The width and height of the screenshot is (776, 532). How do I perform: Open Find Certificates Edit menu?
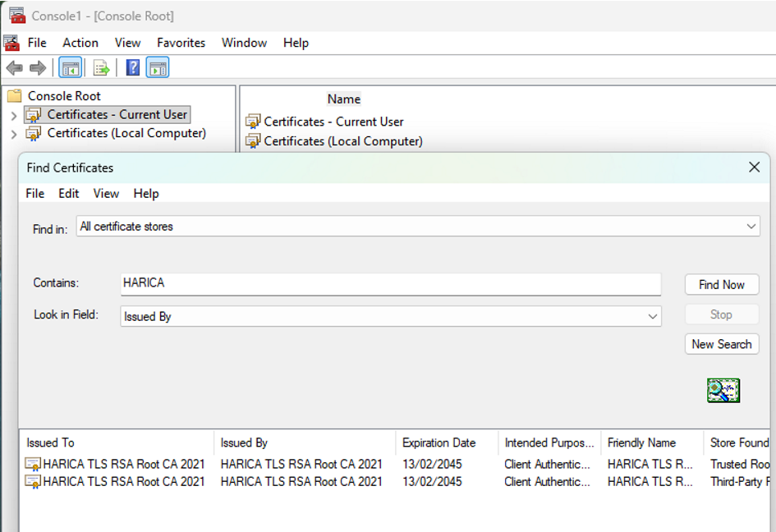[x=69, y=194]
